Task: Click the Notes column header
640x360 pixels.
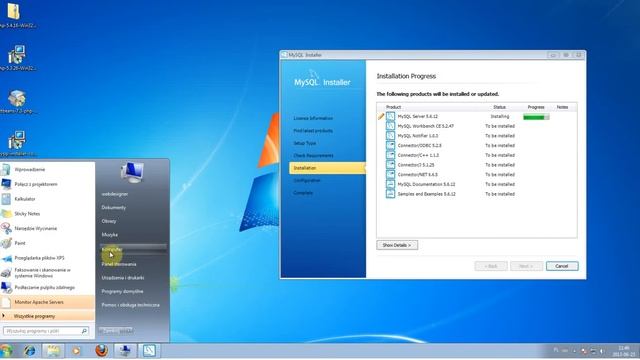Action: pyautogui.click(x=562, y=107)
